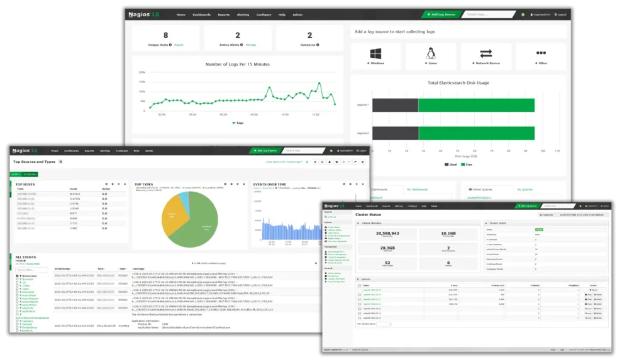The width and height of the screenshot is (644, 362).
Task: Open nagiosadmin user profile in top window
Action: click(x=540, y=14)
